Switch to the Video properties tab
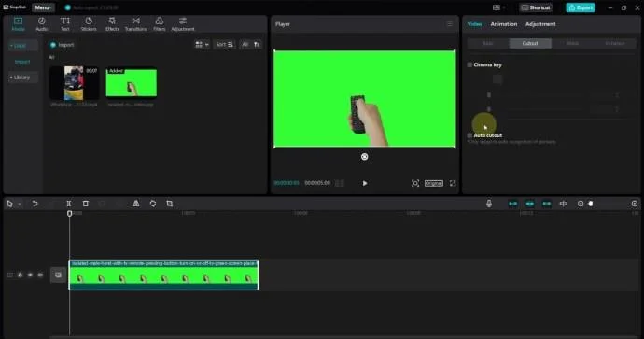The height and width of the screenshot is (339, 644). [474, 24]
